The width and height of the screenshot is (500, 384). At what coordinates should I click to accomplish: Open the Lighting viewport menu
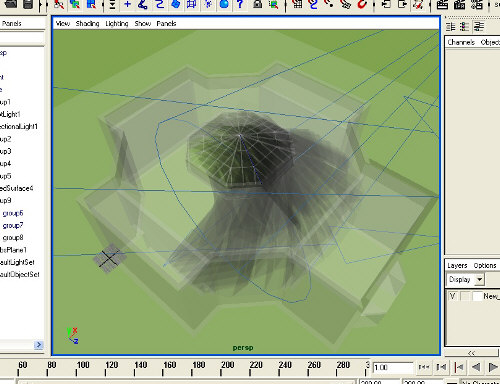(x=117, y=24)
